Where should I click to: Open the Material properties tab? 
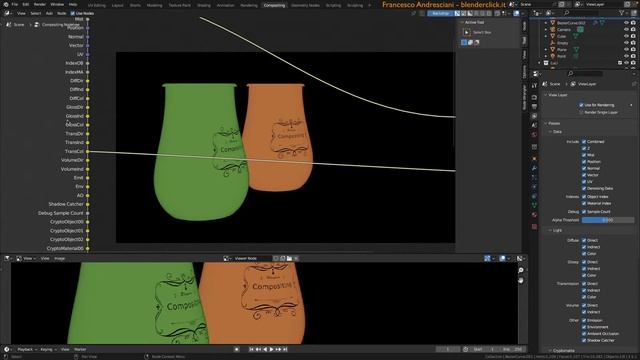(x=534, y=215)
